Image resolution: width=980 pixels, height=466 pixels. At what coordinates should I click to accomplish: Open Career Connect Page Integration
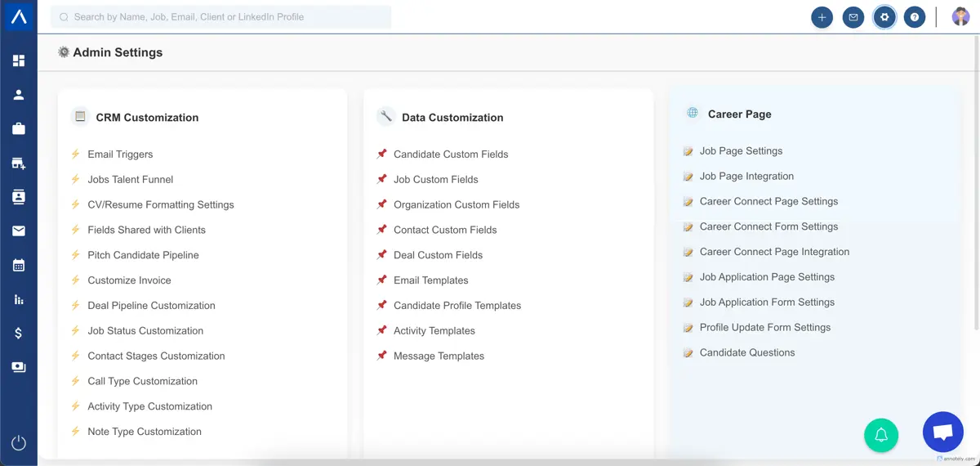coord(774,252)
